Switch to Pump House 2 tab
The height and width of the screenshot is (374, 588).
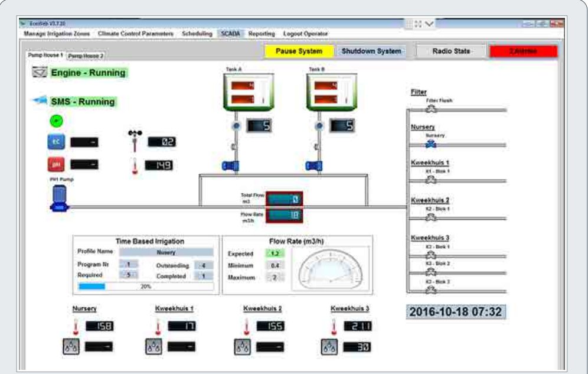(86, 56)
